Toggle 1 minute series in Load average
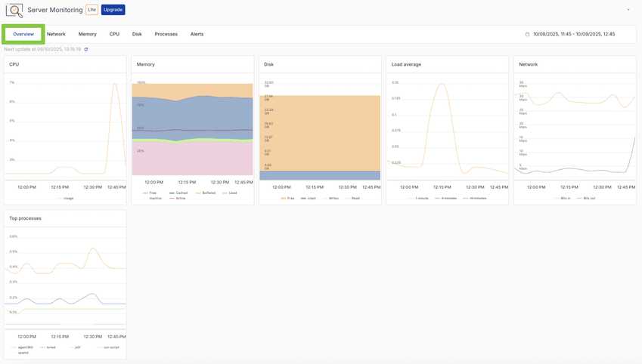This screenshot has width=642, height=364. pyautogui.click(x=422, y=199)
